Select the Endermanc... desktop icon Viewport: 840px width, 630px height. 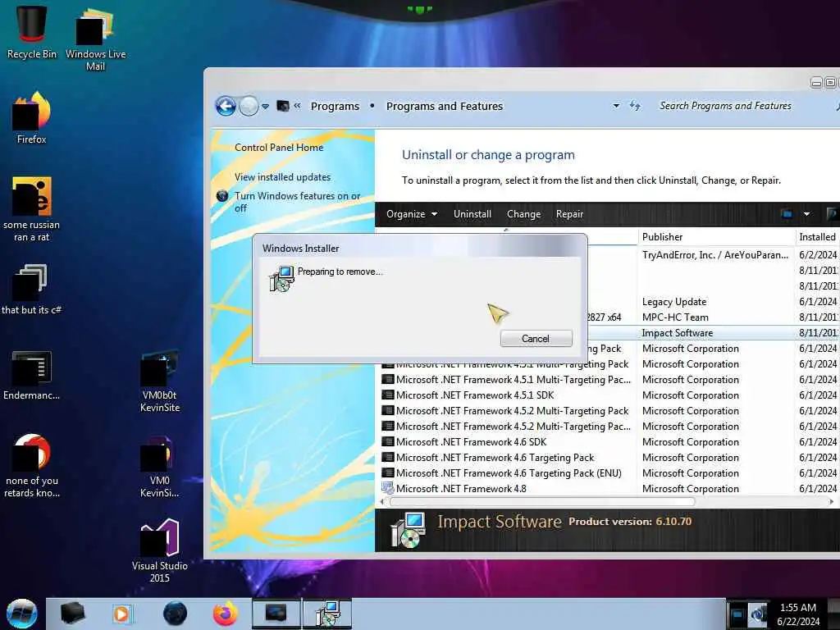pyautogui.click(x=32, y=375)
